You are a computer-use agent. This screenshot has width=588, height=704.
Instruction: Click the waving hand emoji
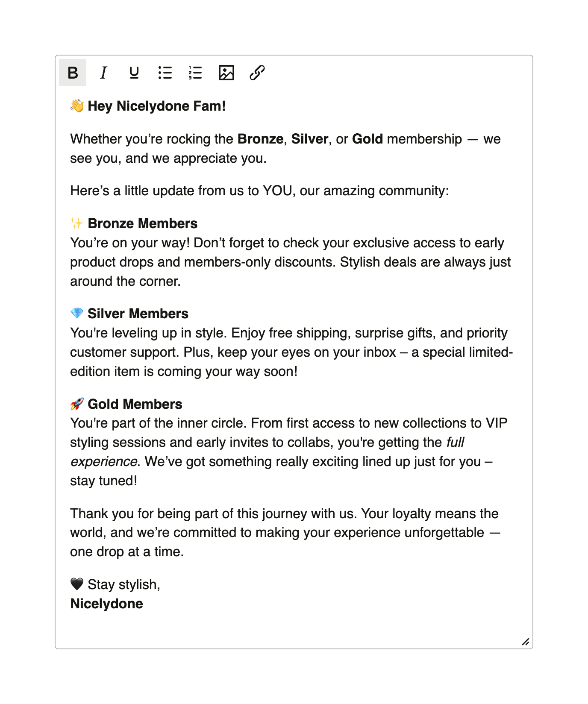coord(77,106)
